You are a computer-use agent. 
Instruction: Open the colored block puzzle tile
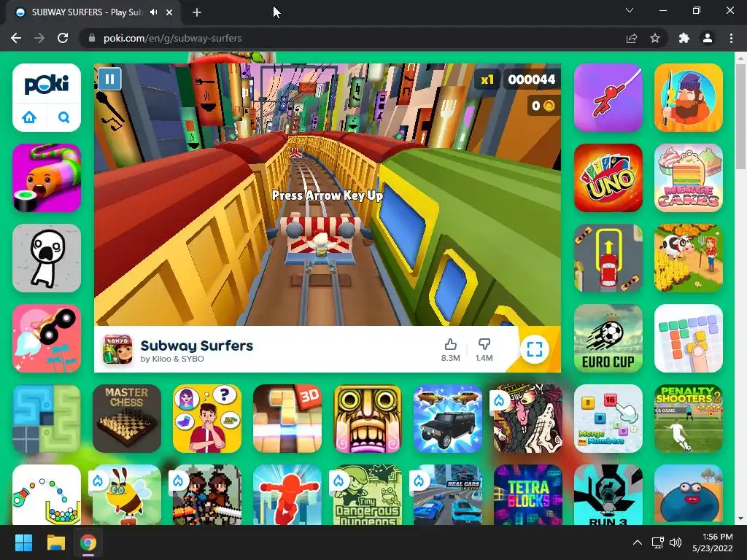[x=689, y=338]
